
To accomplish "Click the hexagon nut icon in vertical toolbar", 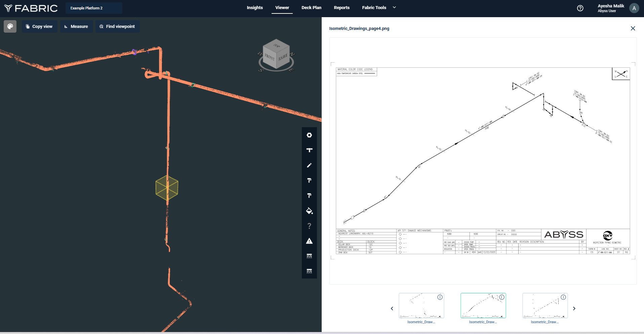I will (309, 135).
